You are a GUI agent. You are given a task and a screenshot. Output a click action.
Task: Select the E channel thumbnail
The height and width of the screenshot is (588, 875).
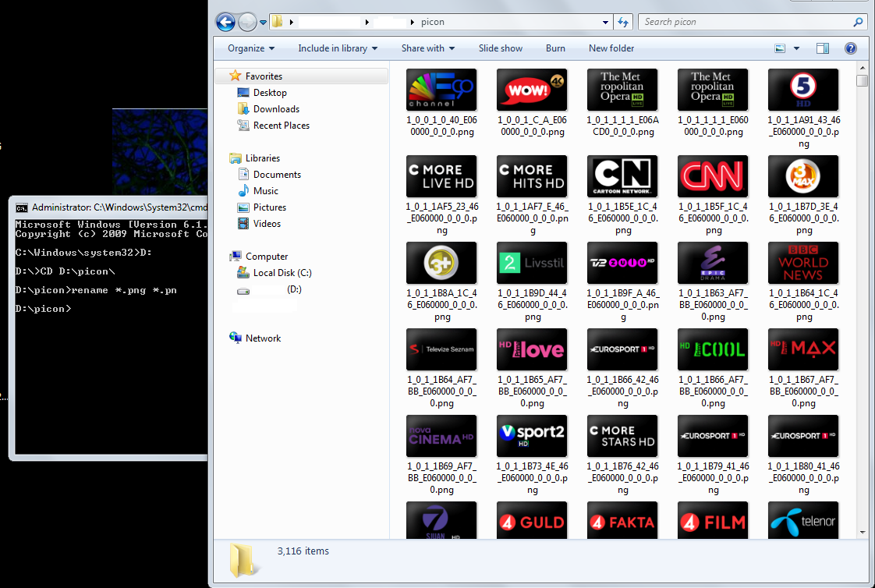click(441, 90)
